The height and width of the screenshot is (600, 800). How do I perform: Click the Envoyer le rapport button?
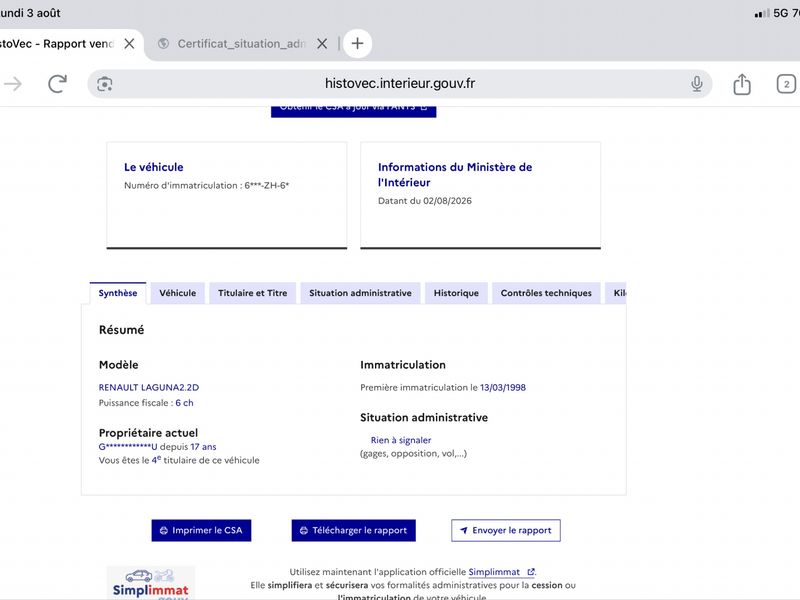pos(506,531)
